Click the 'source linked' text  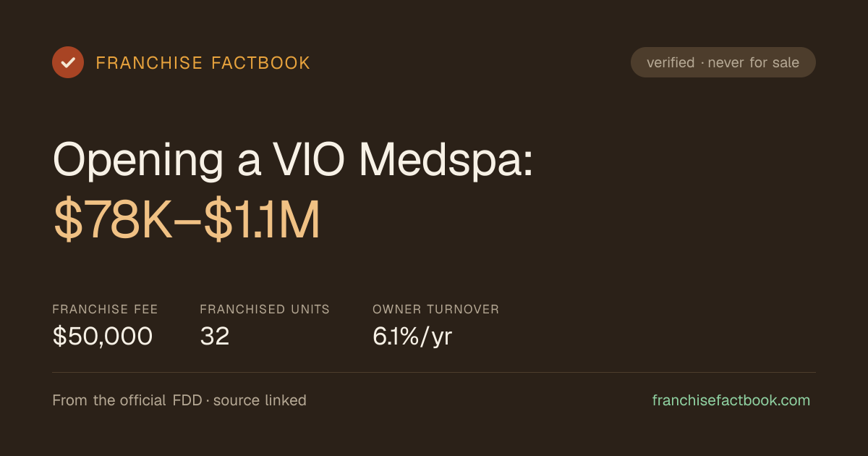pos(260,400)
